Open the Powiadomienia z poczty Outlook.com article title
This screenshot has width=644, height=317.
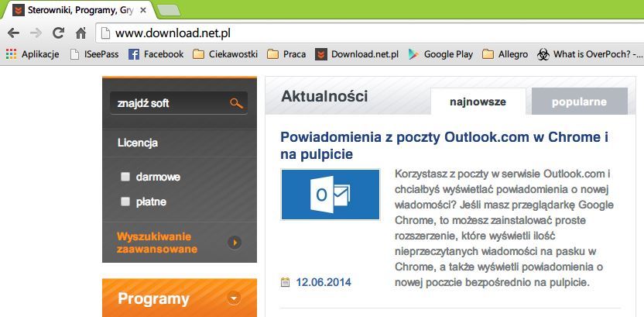(444, 146)
